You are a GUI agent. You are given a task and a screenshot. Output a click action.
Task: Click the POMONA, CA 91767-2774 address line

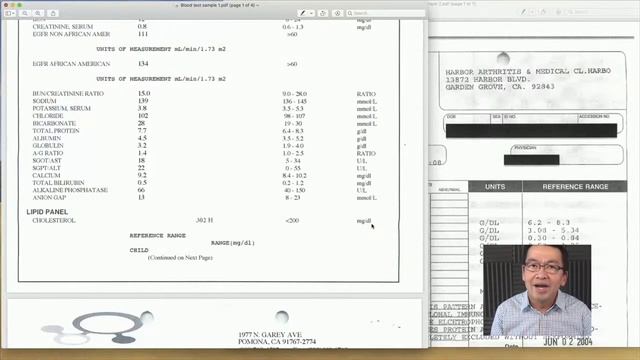tap(277, 342)
